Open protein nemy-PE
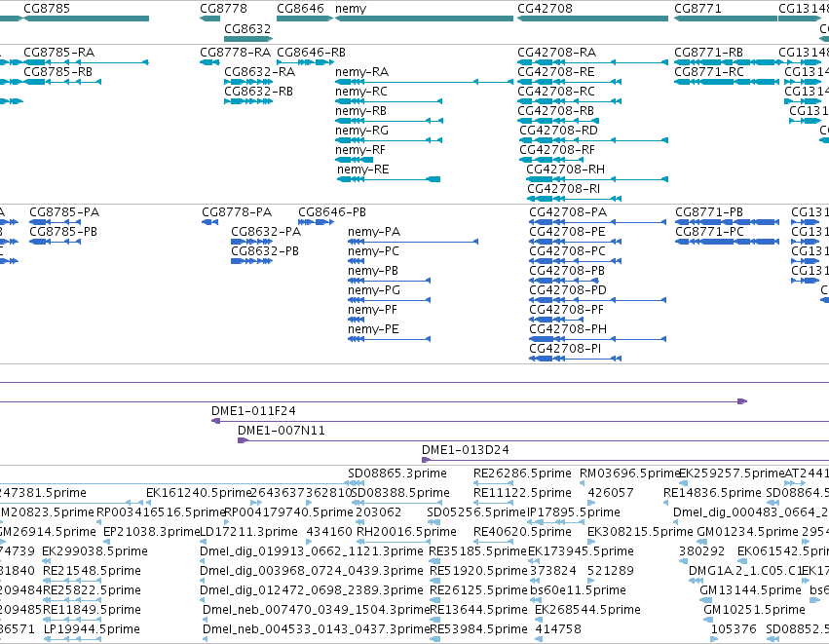This screenshot has height=644, width=829. click(389, 339)
